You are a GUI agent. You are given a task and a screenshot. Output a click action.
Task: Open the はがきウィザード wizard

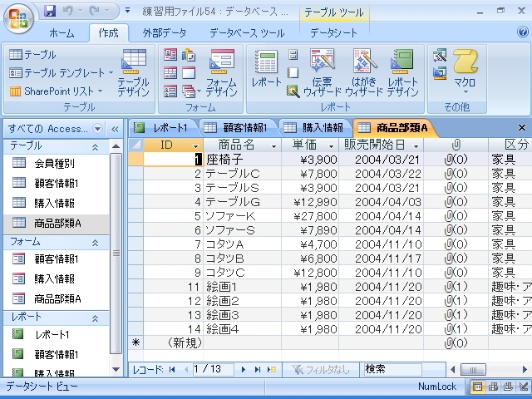click(x=364, y=71)
